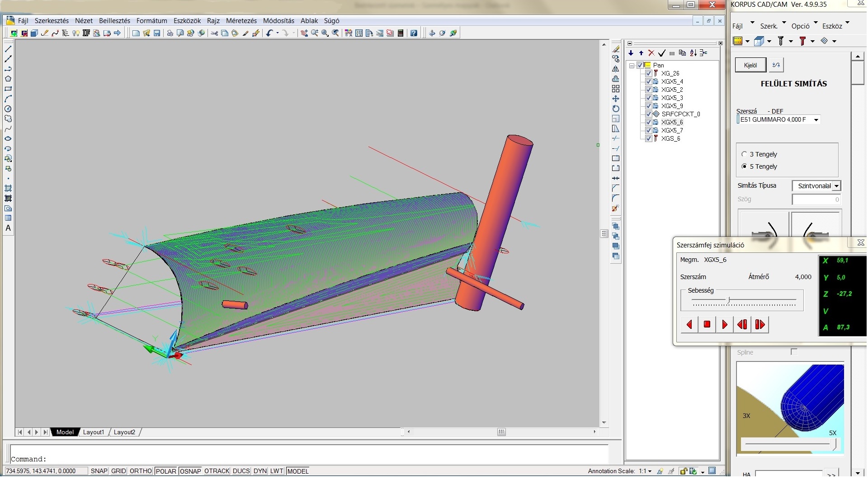
Task: Open the Módosítás menu
Action: 278,21
